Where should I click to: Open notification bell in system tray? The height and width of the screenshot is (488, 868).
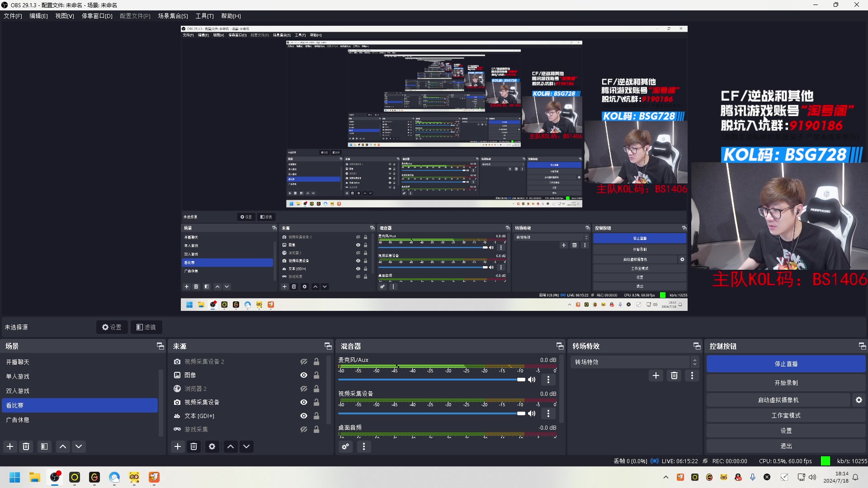pyautogui.click(x=855, y=477)
